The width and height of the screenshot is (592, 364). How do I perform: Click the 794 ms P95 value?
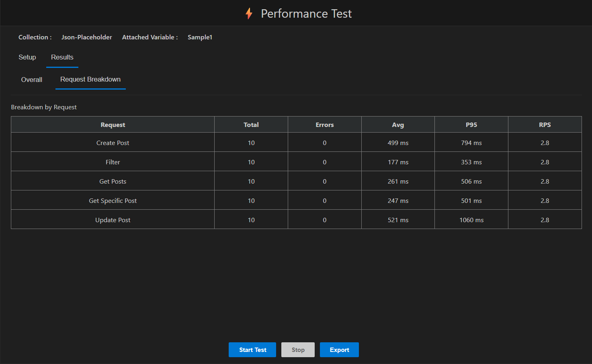(471, 143)
